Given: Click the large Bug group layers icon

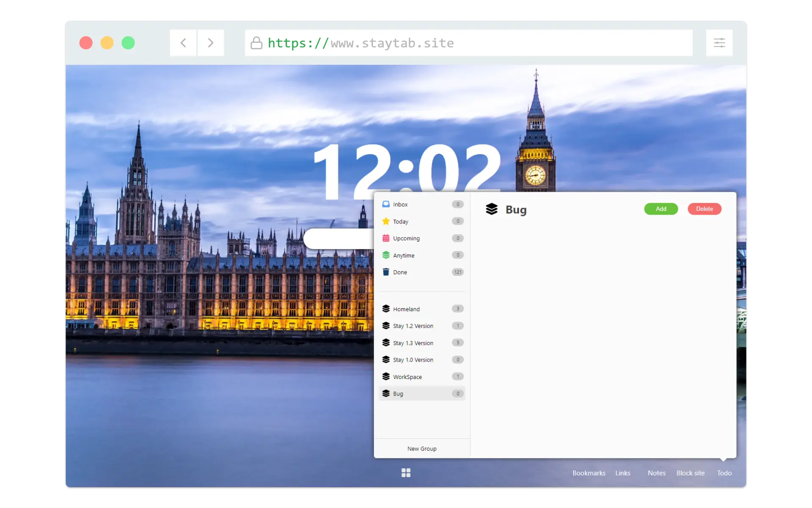Looking at the screenshot, I should tap(491, 209).
